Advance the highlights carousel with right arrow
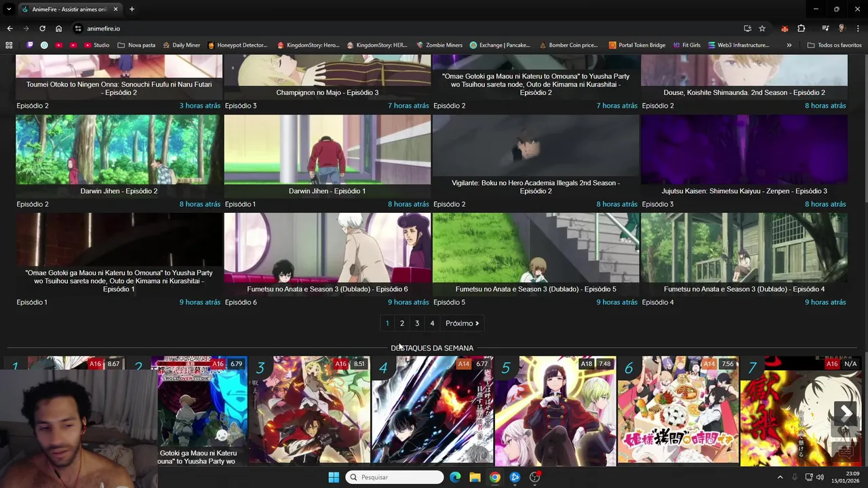This screenshot has height=488, width=868. pos(845,412)
